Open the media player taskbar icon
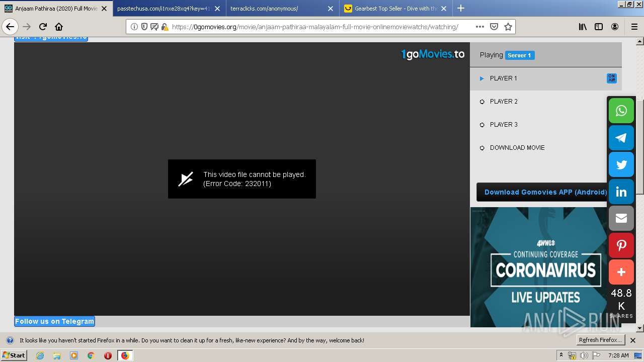Screen dimensions: 644x362 coord(74,355)
